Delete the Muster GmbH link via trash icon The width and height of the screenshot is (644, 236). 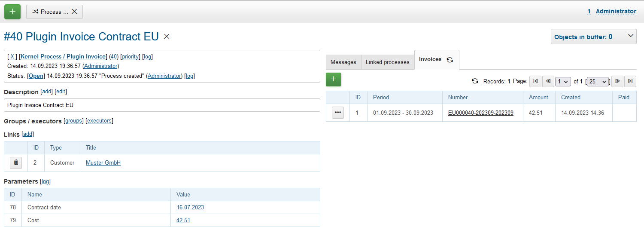point(16,162)
